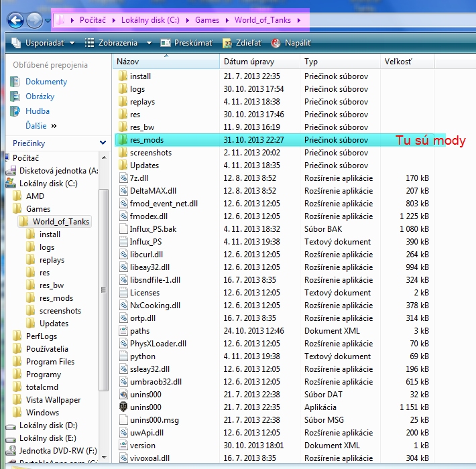Select the Influx_PS text document icon

point(123,241)
